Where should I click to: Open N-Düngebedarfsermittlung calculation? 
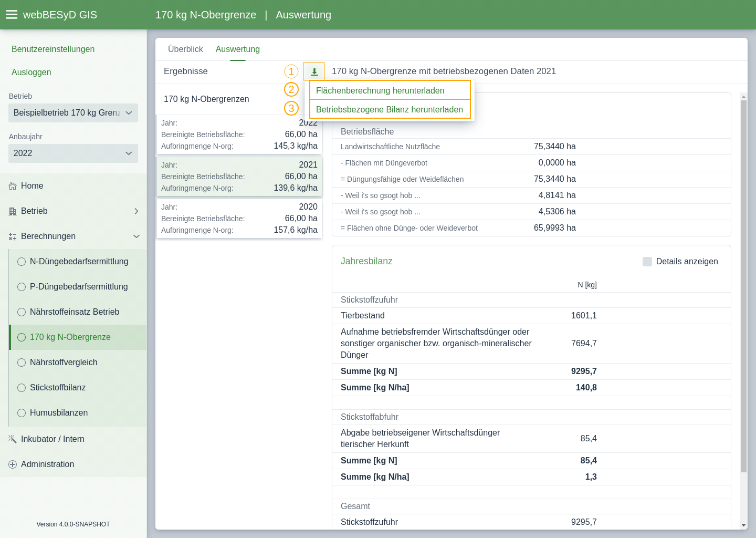[x=78, y=262]
